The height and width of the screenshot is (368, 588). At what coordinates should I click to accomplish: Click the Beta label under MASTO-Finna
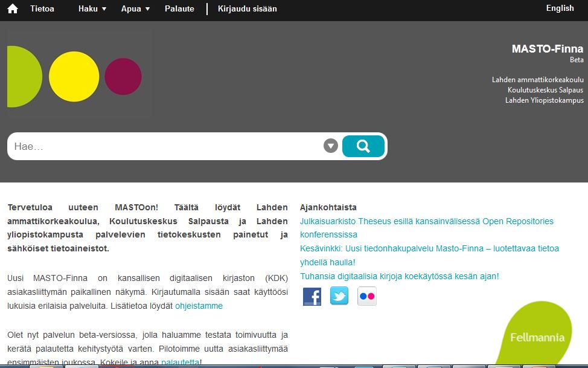click(x=577, y=60)
